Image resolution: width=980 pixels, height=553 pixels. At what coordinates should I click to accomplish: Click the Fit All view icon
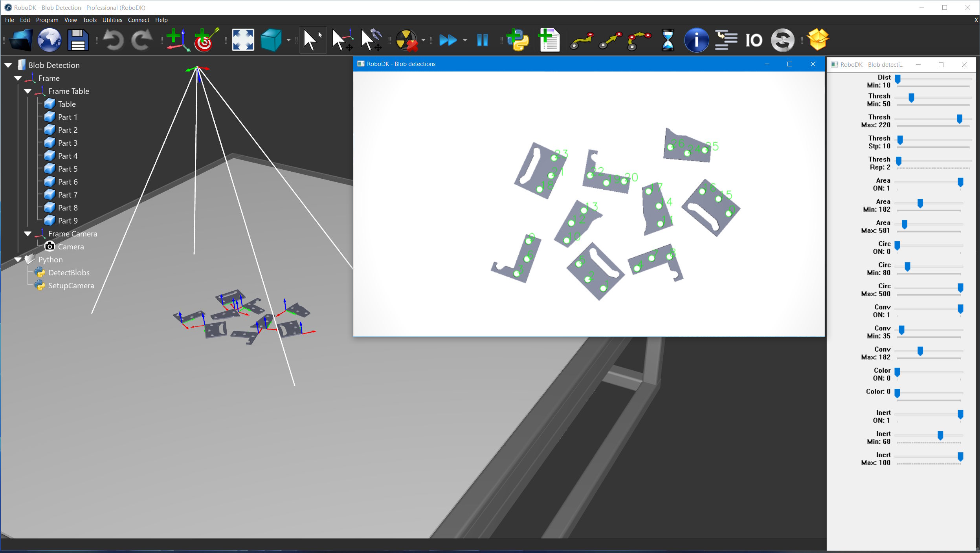tap(243, 40)
